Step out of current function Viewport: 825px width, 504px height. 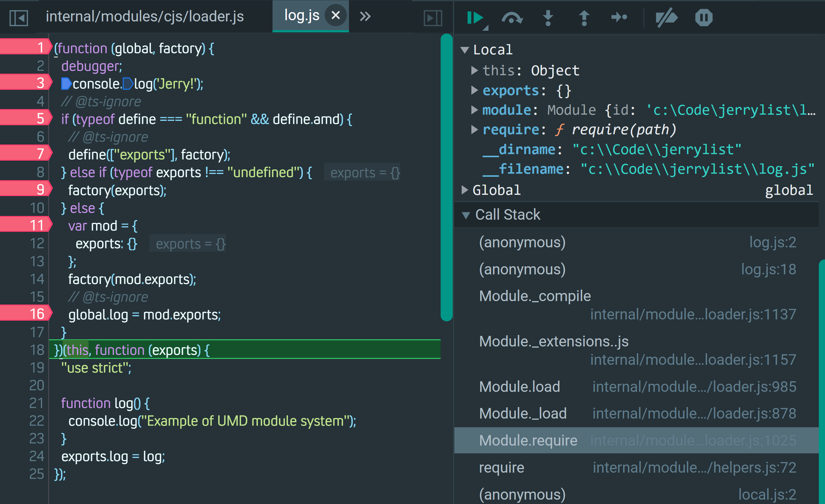coord(584,18)
